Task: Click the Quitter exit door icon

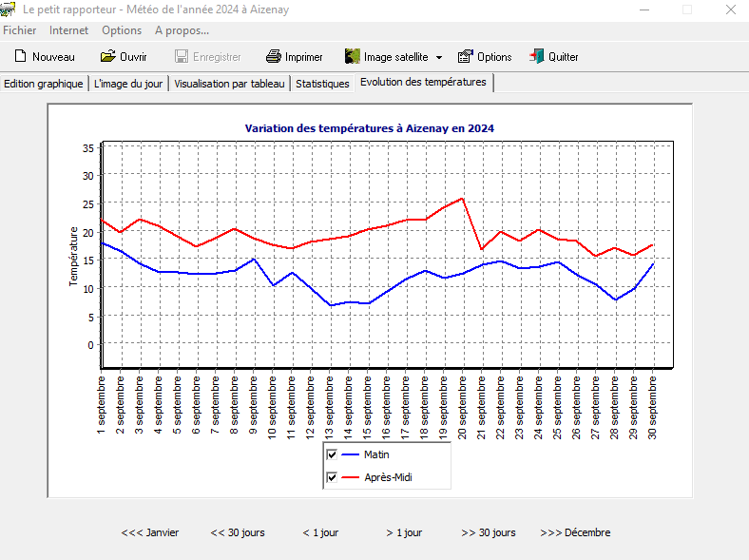Action: click(x=537, y=57)
